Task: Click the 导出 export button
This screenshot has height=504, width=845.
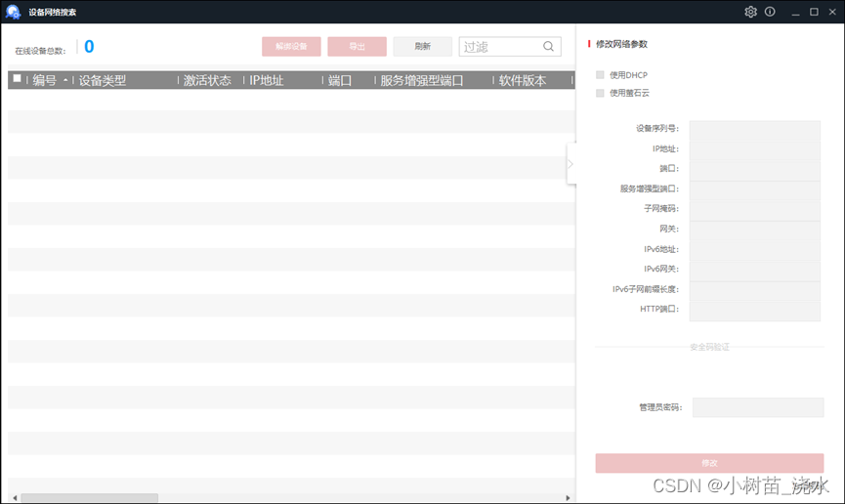Action: click(357, 46)
